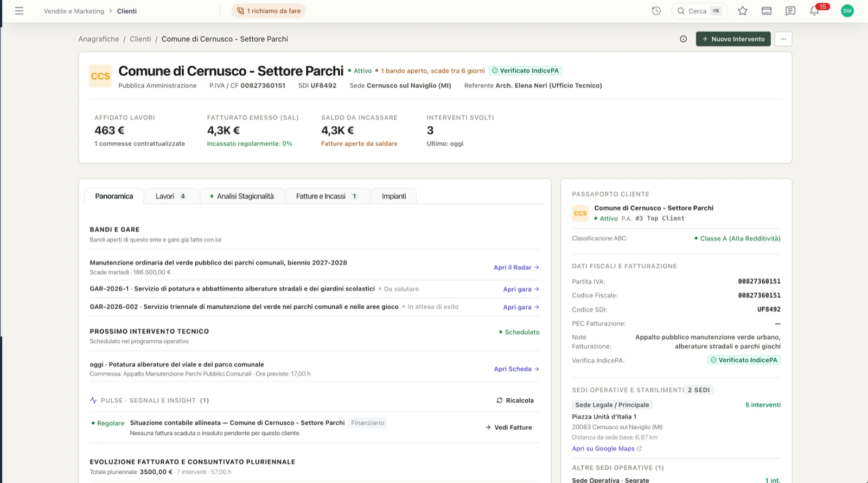Click the Verificato IndicePA badge in header
The height and width of the screenshot is (483, 868).
526,71
